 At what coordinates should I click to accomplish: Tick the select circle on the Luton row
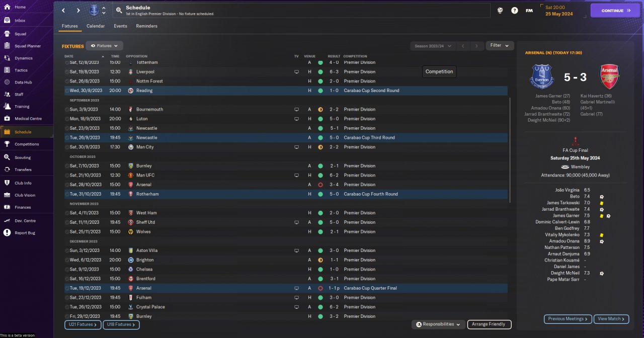point(67,119)
